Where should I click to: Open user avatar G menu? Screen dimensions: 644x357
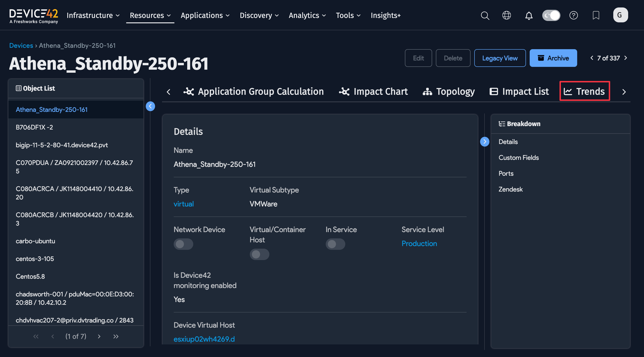620,15
